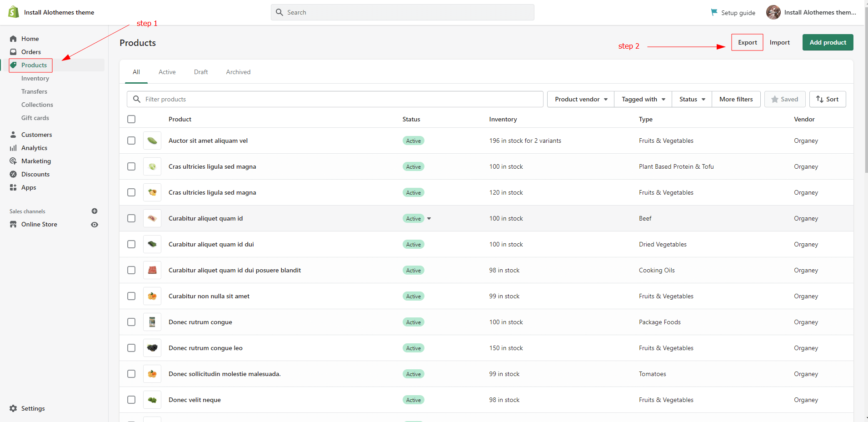Open Settings gear at bottom left
Screen dimensions: 868x422
(x=27, y=408)
